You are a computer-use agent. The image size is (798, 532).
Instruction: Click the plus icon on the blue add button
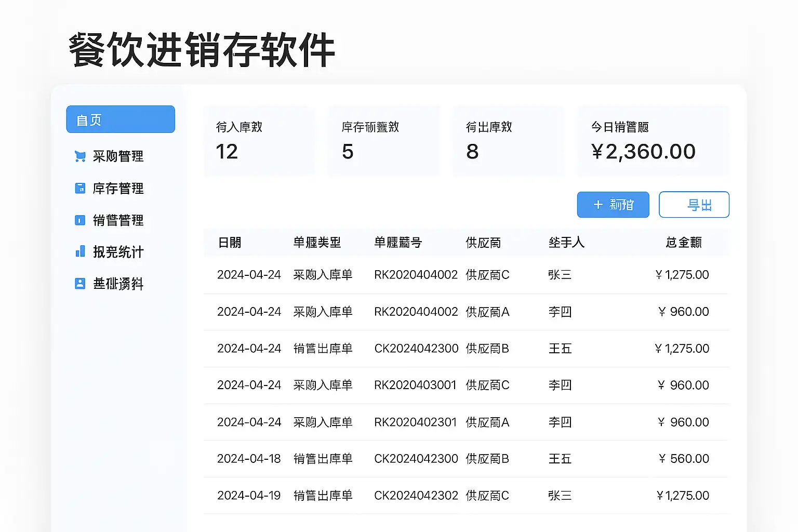[x=598, y=205]
